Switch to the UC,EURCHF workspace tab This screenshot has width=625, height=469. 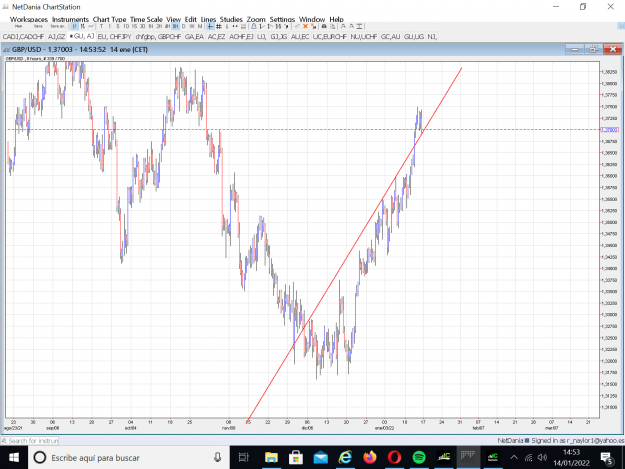tap(330, 37)
